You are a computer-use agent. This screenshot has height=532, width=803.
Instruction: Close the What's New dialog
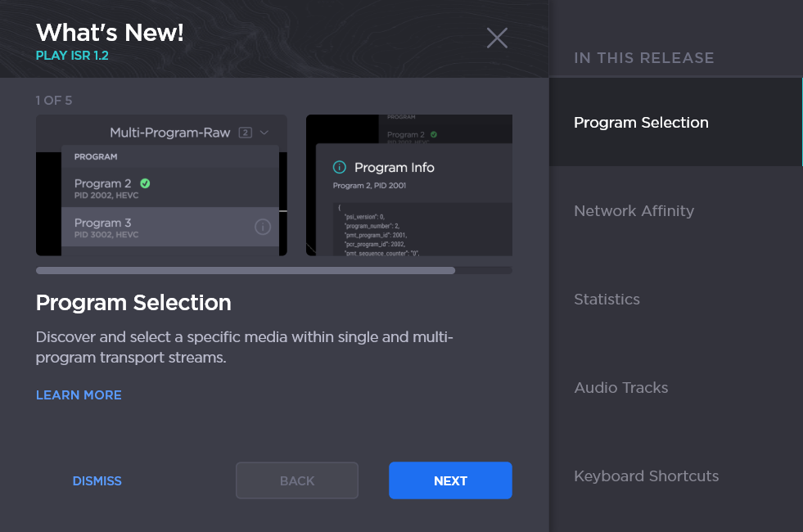coord(497,38)
